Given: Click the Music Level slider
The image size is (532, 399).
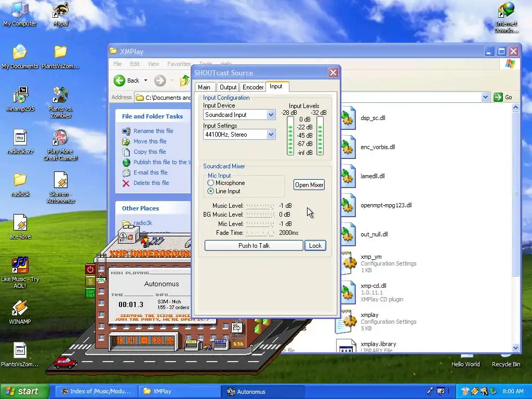Looking at the screenshot, I should [260, 206].
